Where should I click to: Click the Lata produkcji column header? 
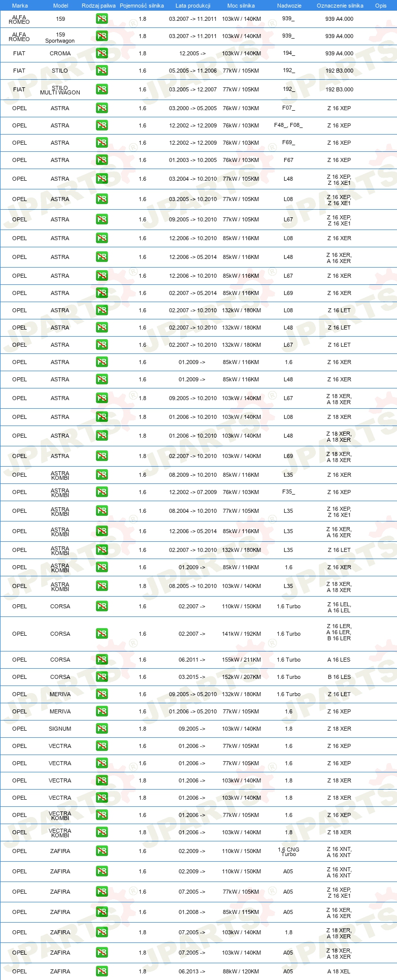pos(193,6)
